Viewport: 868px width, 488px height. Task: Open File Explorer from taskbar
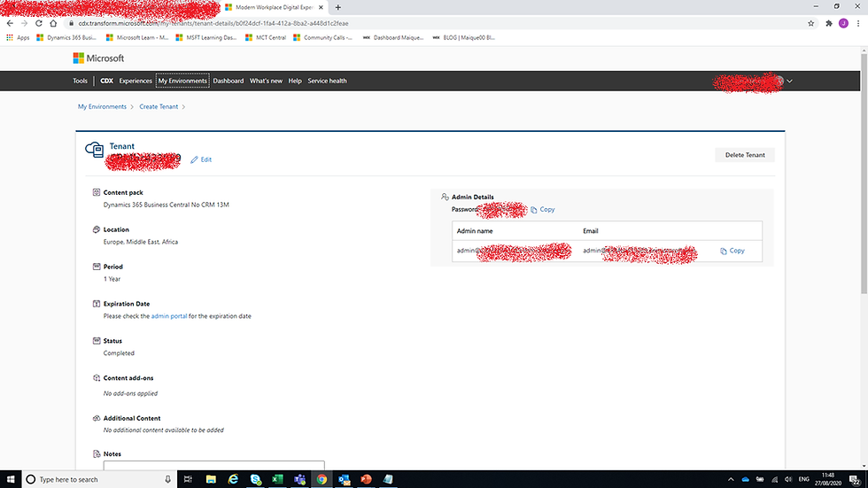[x=211, y=479]
